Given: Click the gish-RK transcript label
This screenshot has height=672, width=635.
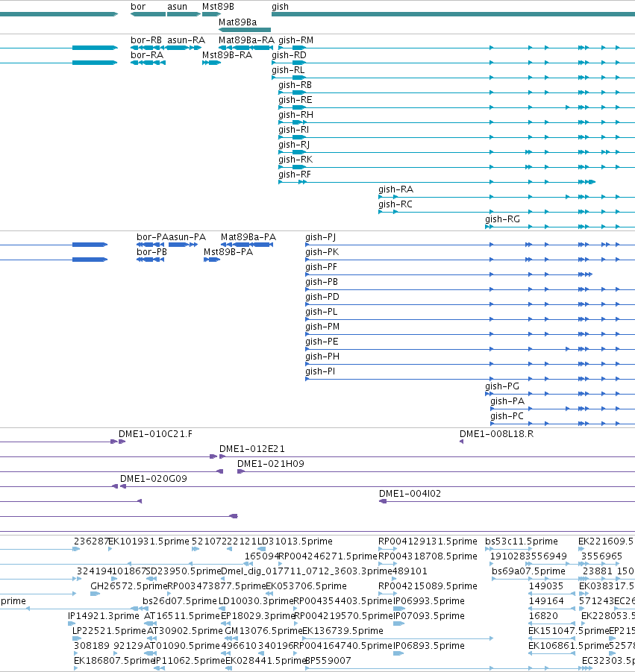Looking at the screenshot, I should (295, 160).
